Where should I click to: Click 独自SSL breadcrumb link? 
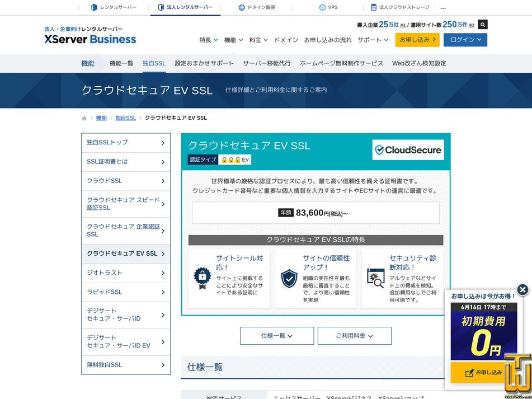[125, 118]
